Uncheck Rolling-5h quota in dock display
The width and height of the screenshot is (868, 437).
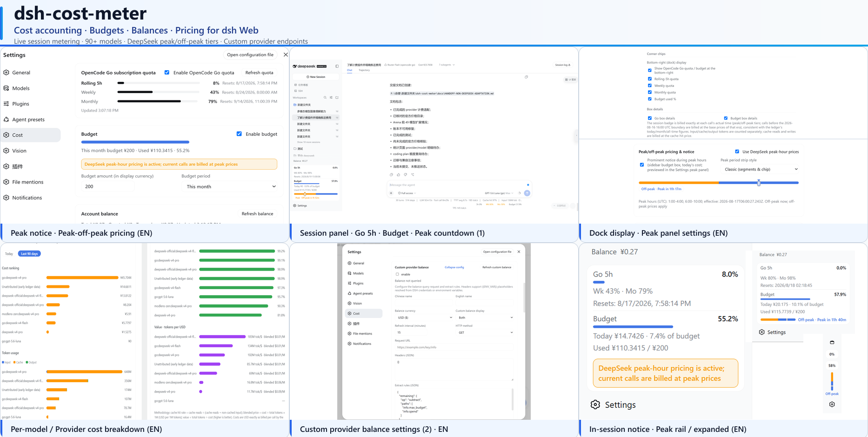click(x=650, y=79)
